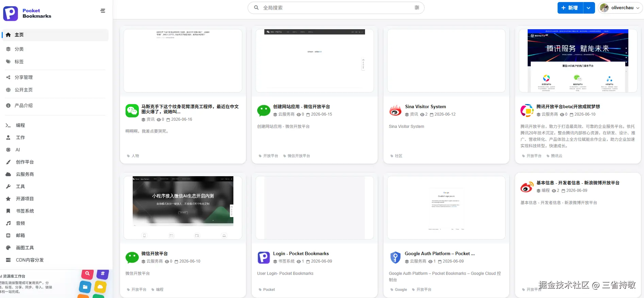Viewport: 644px width, 298px height.
Task: Click the Google Auth shield icon
Action: (395, 258)
